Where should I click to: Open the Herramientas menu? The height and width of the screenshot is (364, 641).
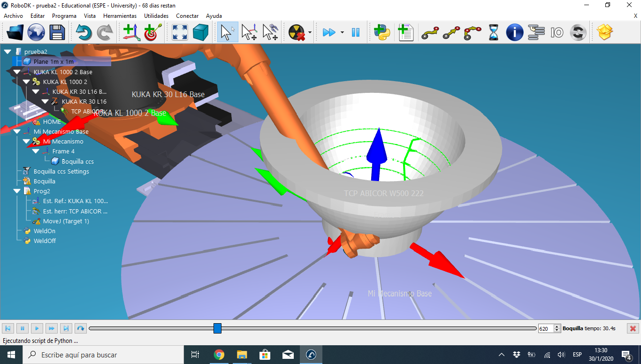click(120, 16)
